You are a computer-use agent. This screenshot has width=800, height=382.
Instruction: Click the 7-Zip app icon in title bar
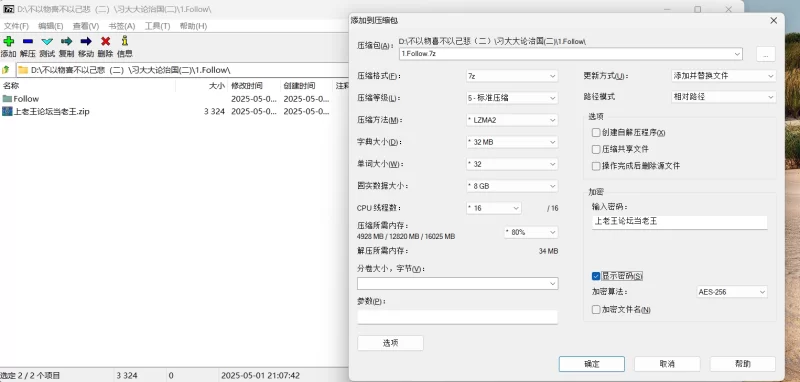tap(9, 9)
